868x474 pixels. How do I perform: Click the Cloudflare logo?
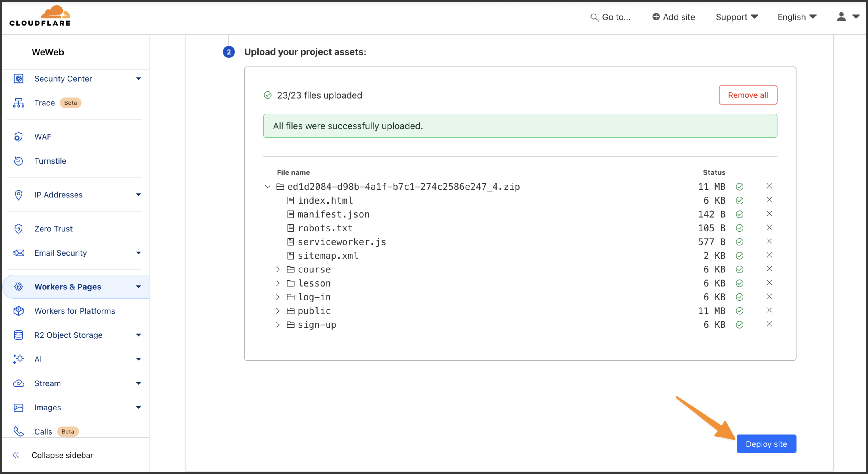pos(40,16)
